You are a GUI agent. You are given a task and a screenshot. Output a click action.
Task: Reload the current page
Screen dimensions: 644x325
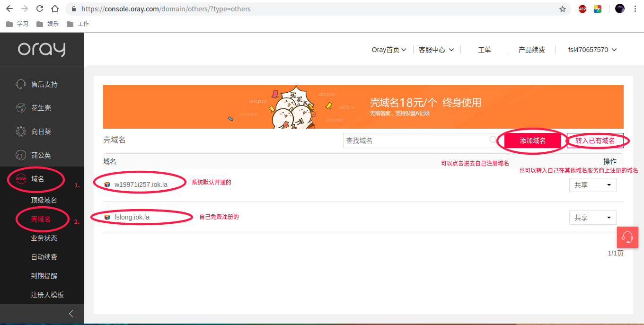tap(40, 9)
